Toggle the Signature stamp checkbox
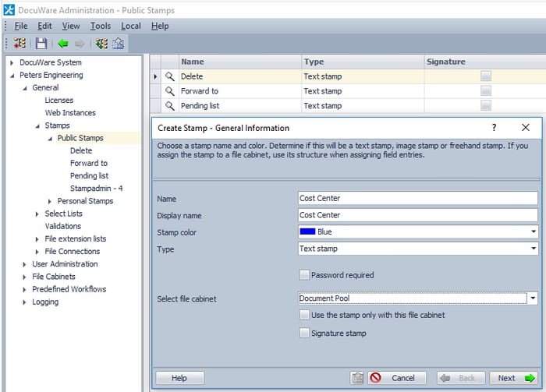Image resolution: width=546 pixels, height=392 pixels. [x=305, y=334]
